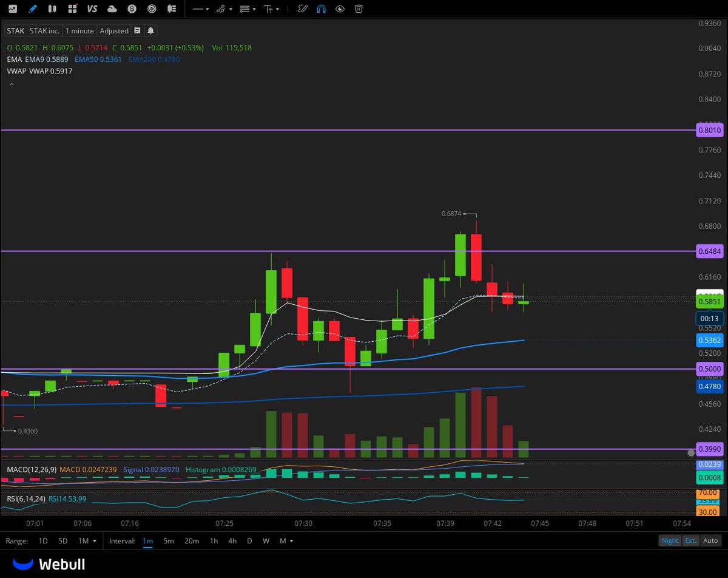Open the drawing pencil tool
The width and height of the screenshot is (728, 578).
click(x=33, y=8)
